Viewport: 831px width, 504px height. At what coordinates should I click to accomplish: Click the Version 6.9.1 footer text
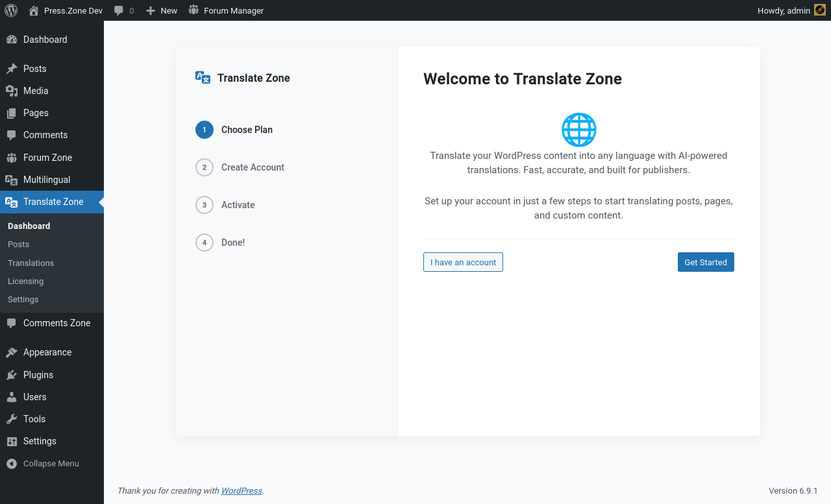[793, 491]
